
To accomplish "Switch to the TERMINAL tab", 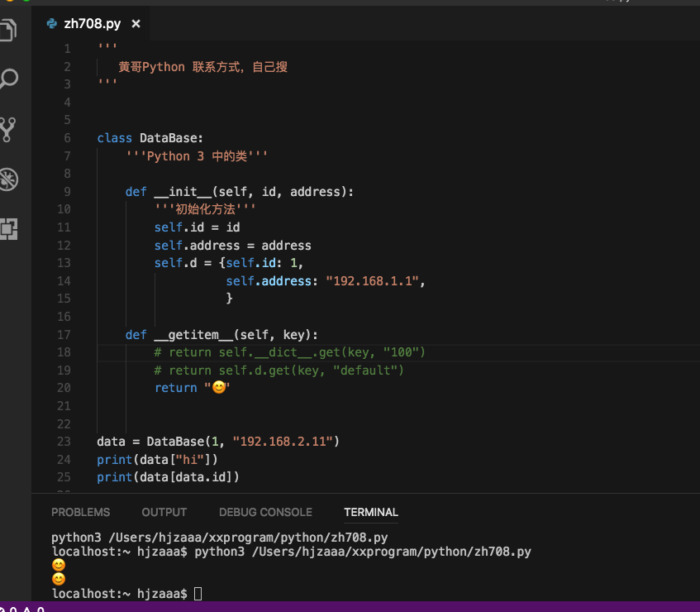I will point(370,513).
